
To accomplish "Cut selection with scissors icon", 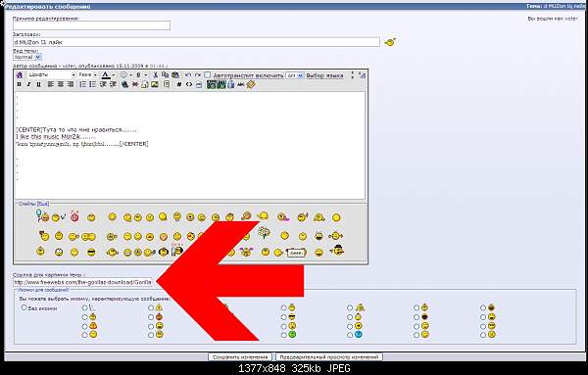I will 155,75.
